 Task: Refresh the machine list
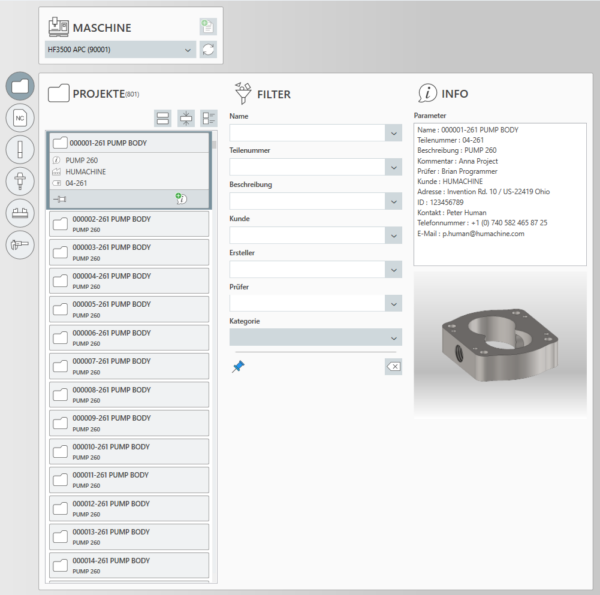coord(207,50)
